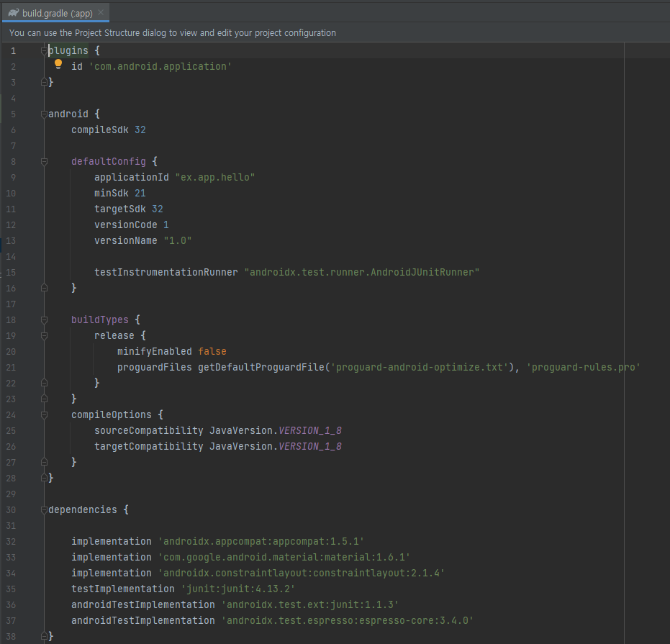Collapse the plugins block using its gutter arrow
The image size is (670, 644).
43,50
